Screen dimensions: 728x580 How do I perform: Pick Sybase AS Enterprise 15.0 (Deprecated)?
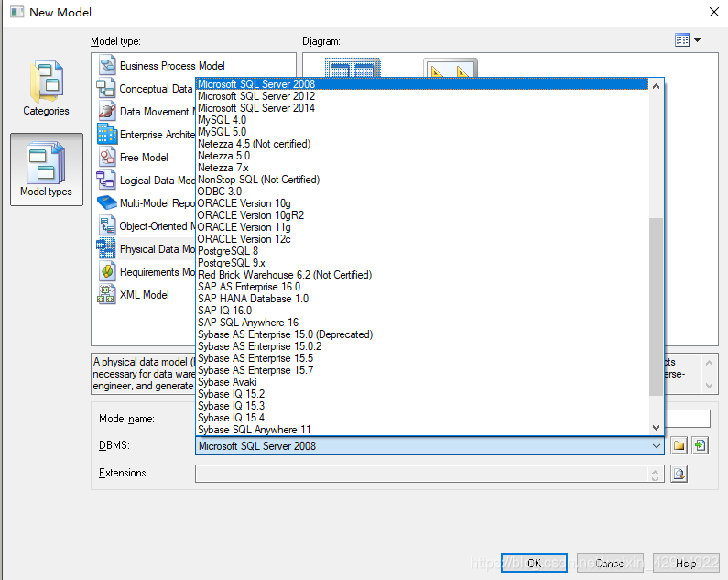tap(422, 334)
